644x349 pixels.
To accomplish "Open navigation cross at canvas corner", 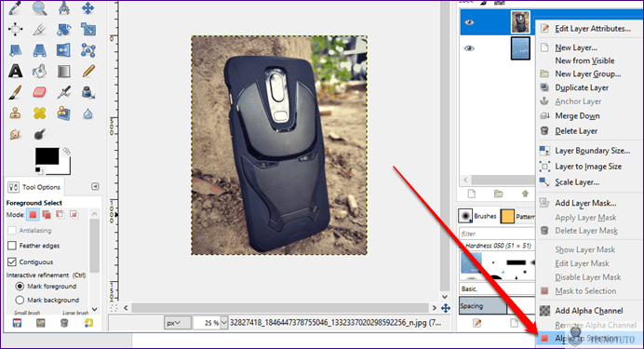I will (x=446, y=308).
